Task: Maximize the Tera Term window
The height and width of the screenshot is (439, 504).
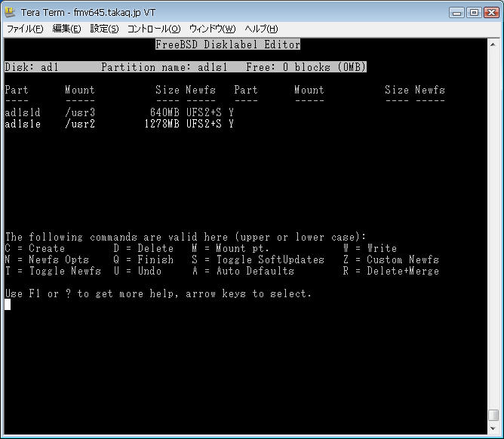Action: 474,13
